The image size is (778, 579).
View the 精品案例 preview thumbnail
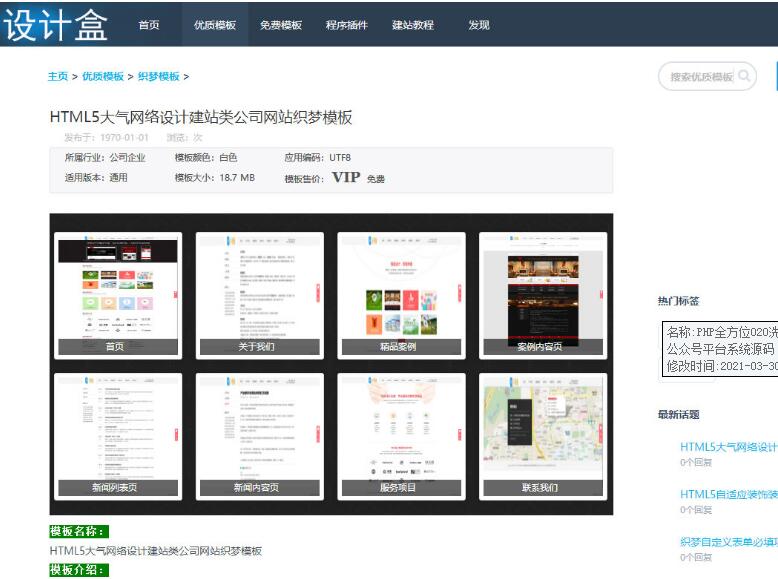coord(401,295)
